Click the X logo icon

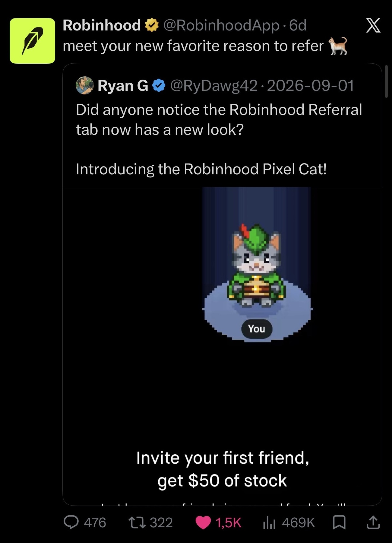click(373, 25)
